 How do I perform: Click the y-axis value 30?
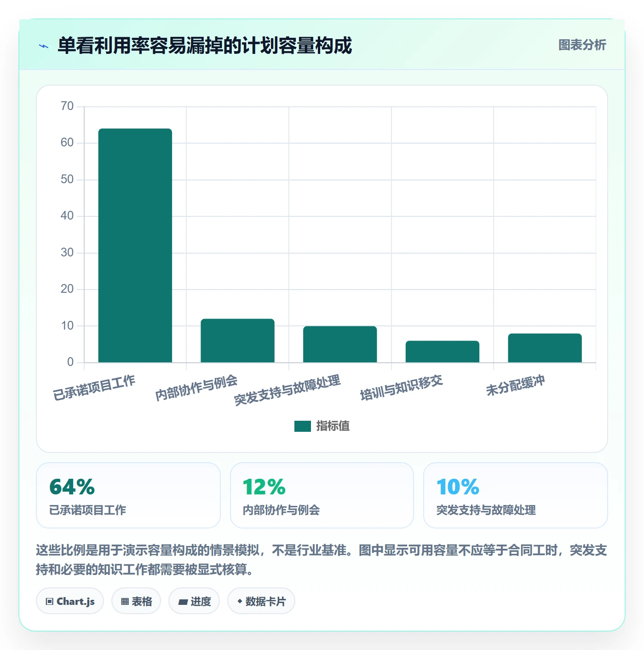click(67, 253)
